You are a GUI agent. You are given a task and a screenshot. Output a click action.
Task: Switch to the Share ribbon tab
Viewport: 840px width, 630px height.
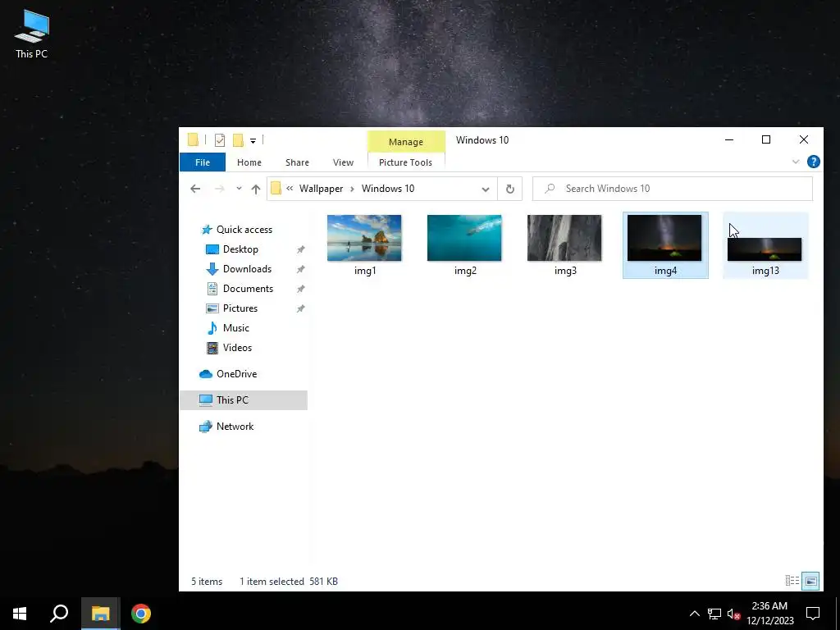pyautogui.click(x=297, y=162)
